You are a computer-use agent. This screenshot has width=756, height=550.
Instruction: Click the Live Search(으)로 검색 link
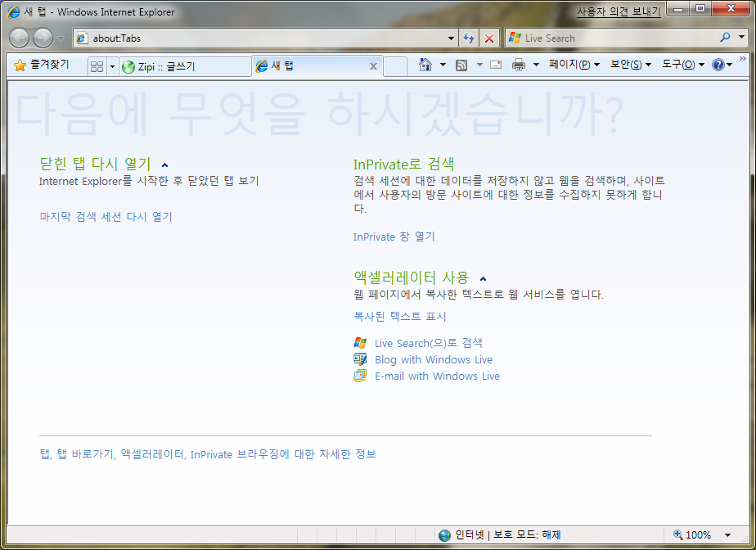(x=428, y=343)
